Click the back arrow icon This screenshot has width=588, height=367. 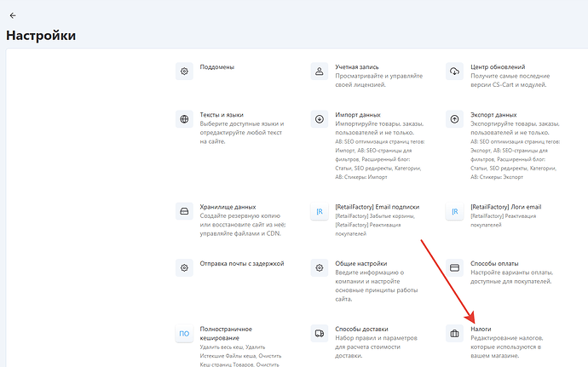tap(13, 15)
